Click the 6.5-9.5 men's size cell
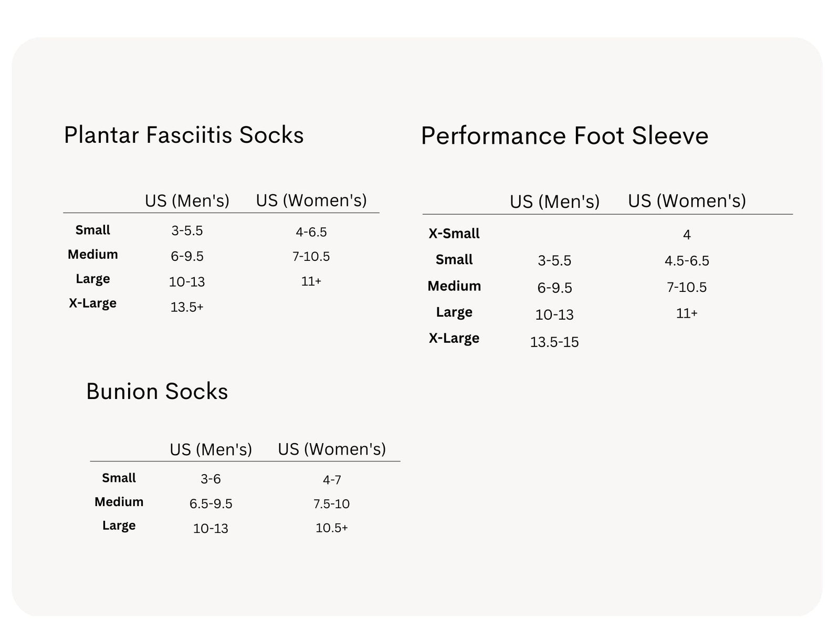This screenshot has width=840, height=630. (211, 504)
